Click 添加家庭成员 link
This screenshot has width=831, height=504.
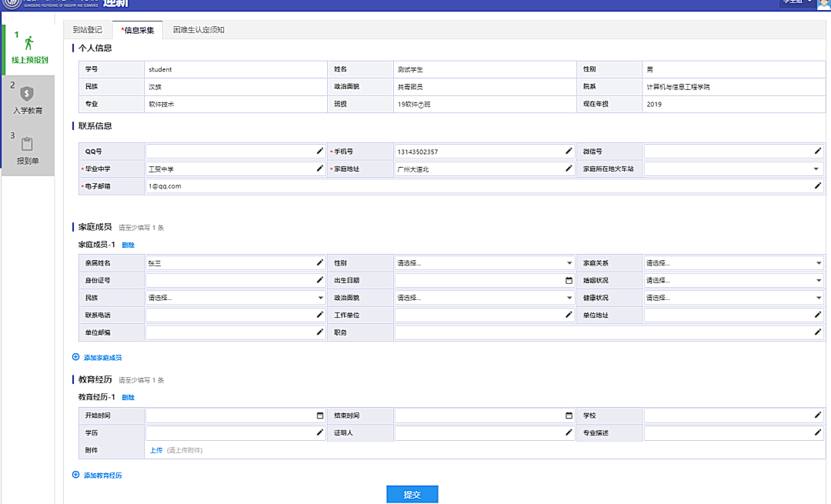click(x=103, y=358)
